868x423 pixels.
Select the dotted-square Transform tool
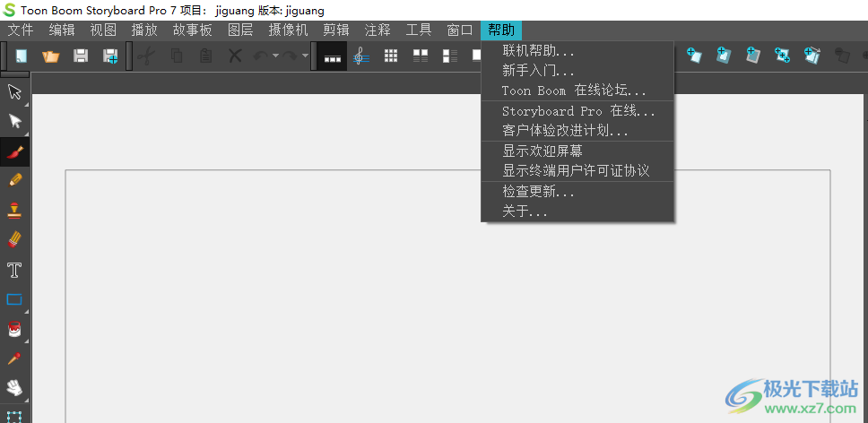14,416
